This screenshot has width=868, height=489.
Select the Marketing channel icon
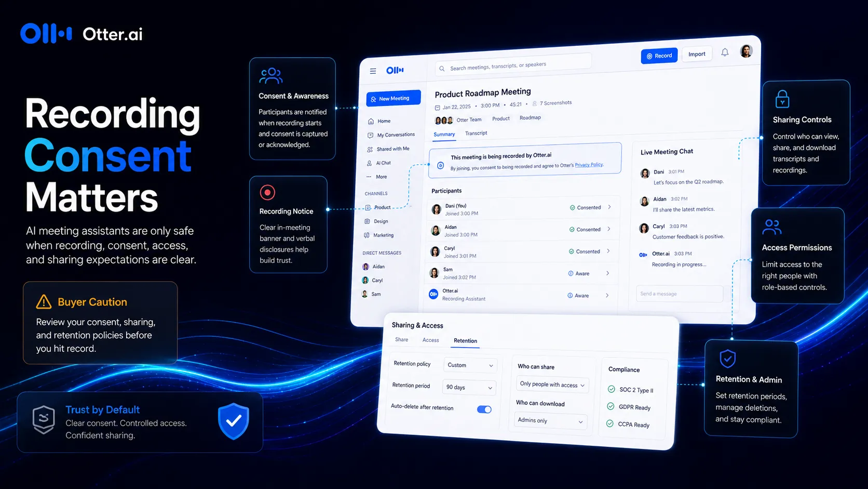click(x=367, y=235)
